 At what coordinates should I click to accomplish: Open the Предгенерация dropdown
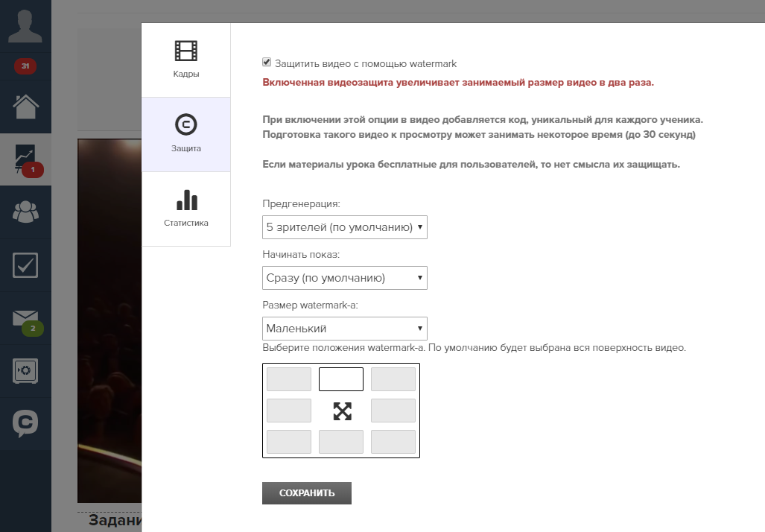344,227
